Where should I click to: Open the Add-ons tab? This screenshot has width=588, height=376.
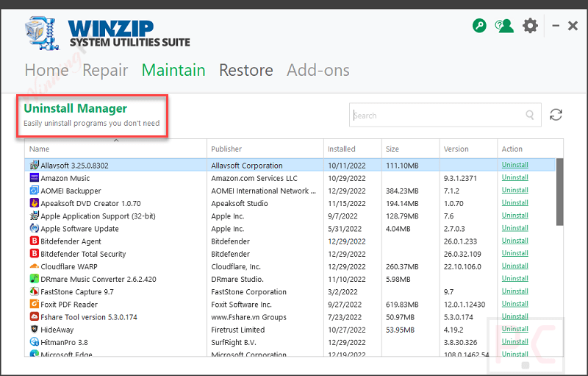click(318, 70)
